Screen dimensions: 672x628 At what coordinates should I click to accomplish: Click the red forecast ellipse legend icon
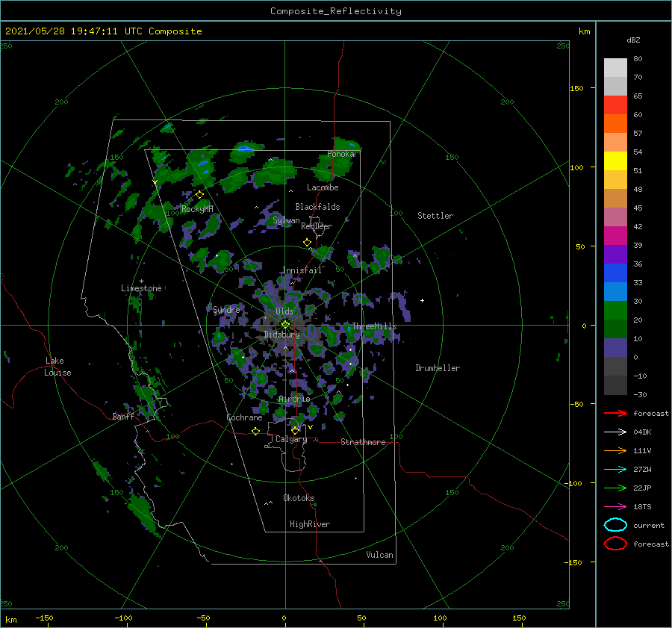click(x=615, y=544)
